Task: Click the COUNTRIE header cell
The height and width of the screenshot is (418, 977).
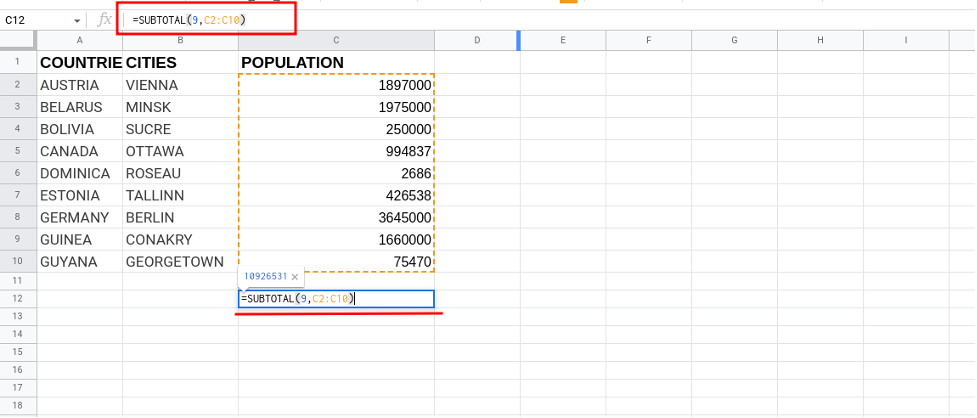Action: 80,62
